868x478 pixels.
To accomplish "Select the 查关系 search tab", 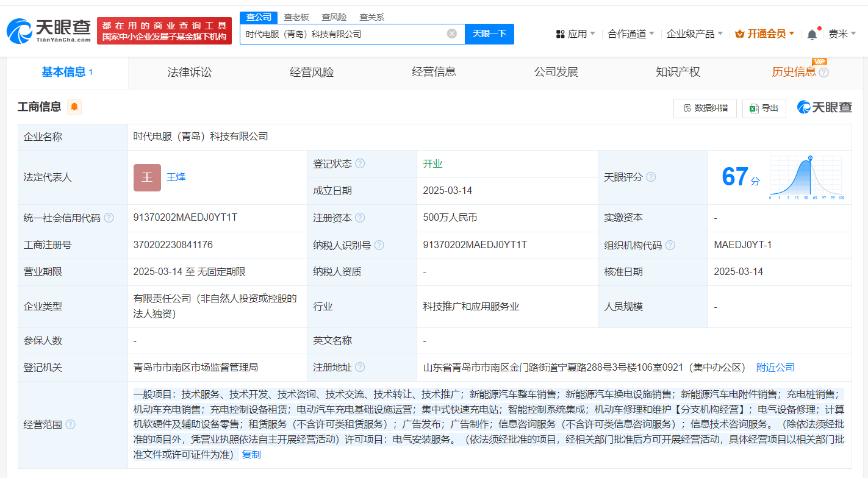I will click(x=371, y=17).
